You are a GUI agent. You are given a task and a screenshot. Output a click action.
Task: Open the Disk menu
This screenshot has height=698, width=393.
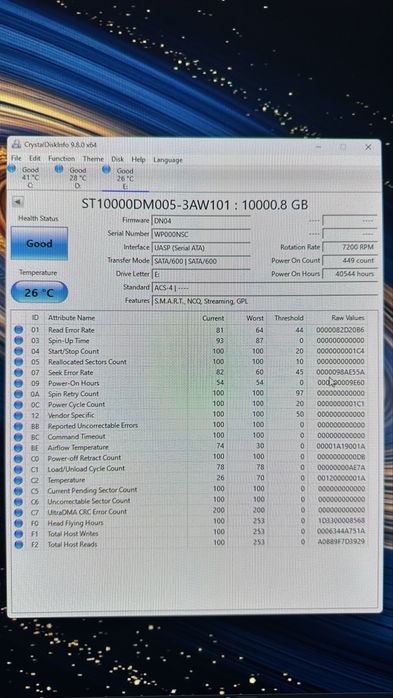click(117, 159)
